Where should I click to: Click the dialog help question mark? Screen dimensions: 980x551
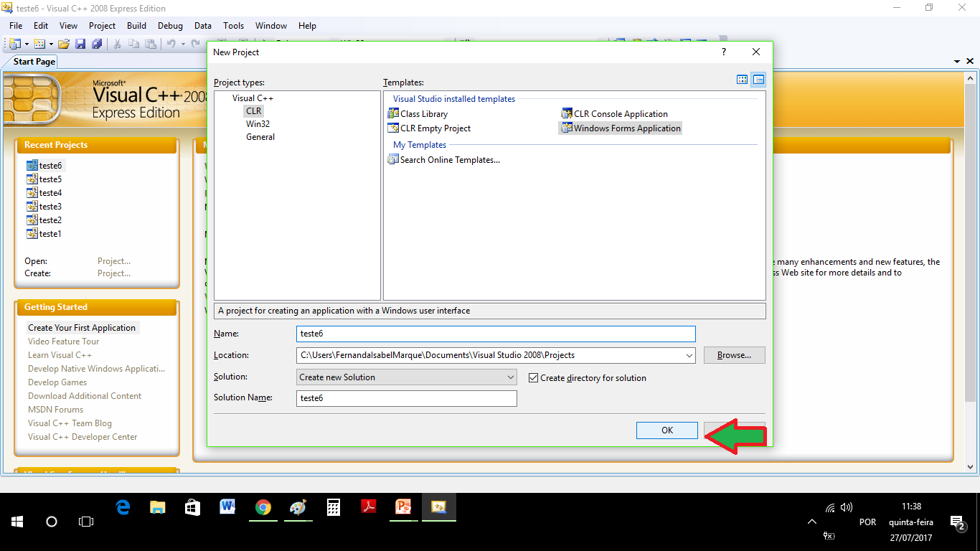coord(723,52)
